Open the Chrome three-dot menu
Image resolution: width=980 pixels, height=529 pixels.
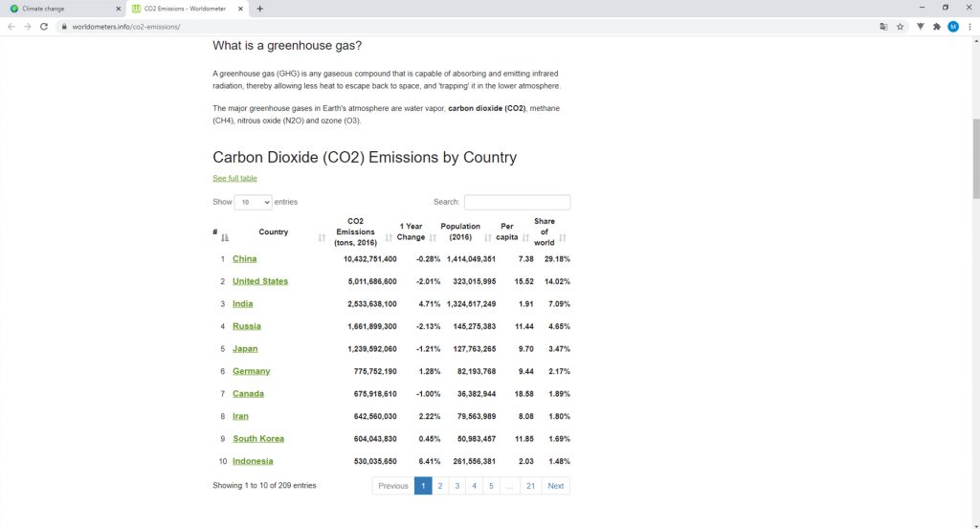(969, 27)
